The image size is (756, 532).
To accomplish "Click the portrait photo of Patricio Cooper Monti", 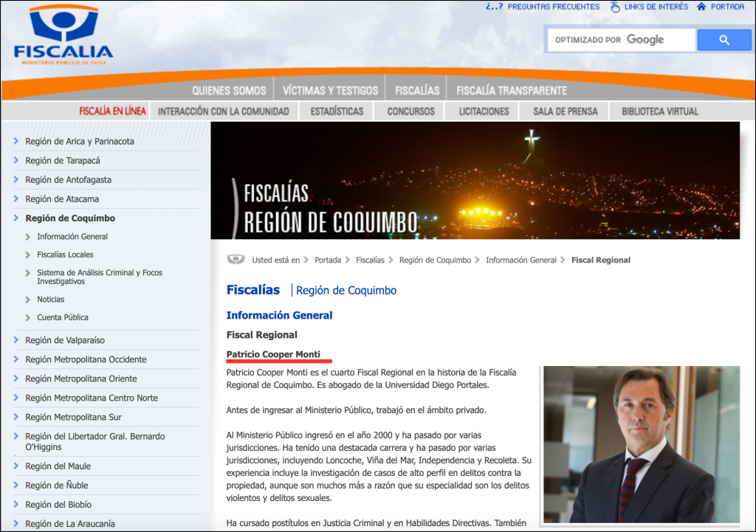I will (x=642, y=444).
